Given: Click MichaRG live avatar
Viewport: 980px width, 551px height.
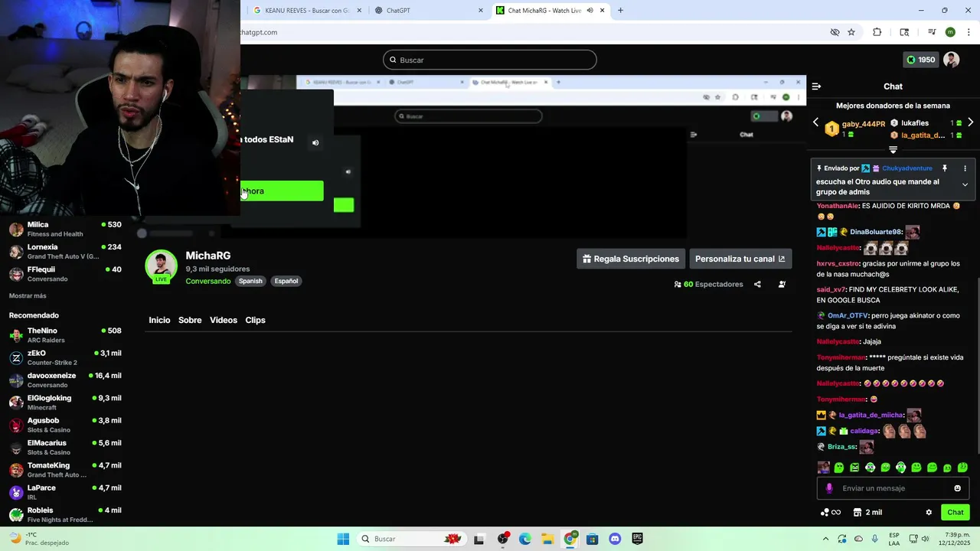Looking at the screenshot, I should coord(161,266).
